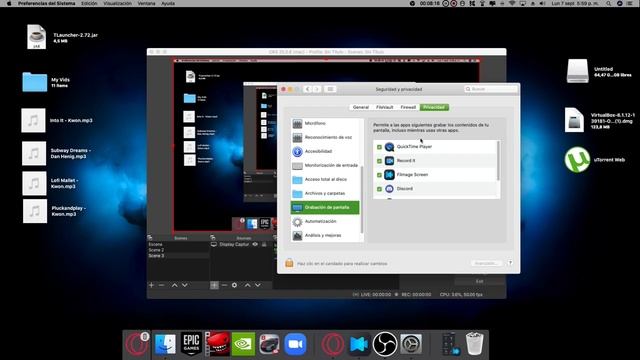The image size is (640, 360).
Task: Move the OBS scene up
Action: [x=175, y=285]
